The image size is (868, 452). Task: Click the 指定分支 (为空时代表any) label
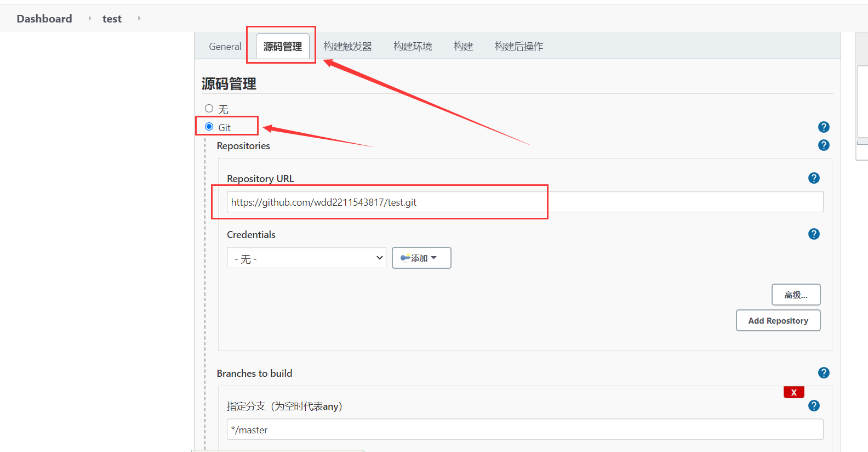[x=284, y=406]
